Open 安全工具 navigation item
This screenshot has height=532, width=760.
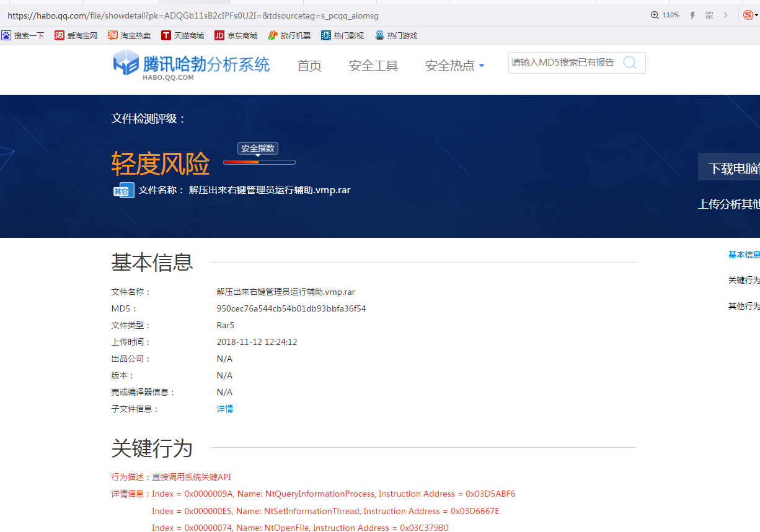pos(373,66)
